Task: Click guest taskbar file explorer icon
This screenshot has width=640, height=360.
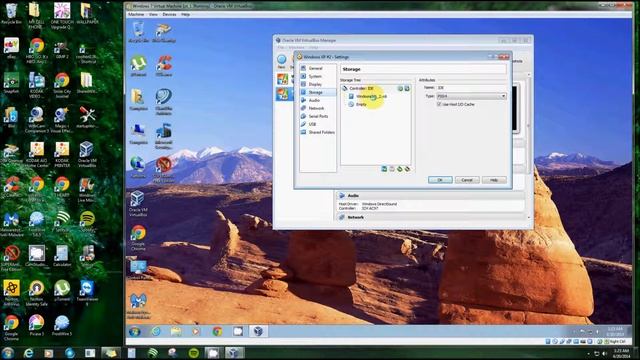Action: click(x=176, y=331)
